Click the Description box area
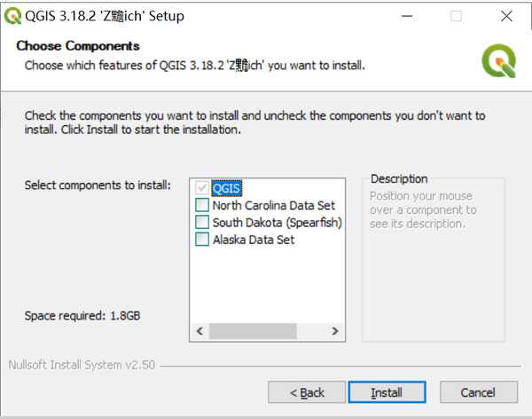532x419 pixels. coord(434,257)
